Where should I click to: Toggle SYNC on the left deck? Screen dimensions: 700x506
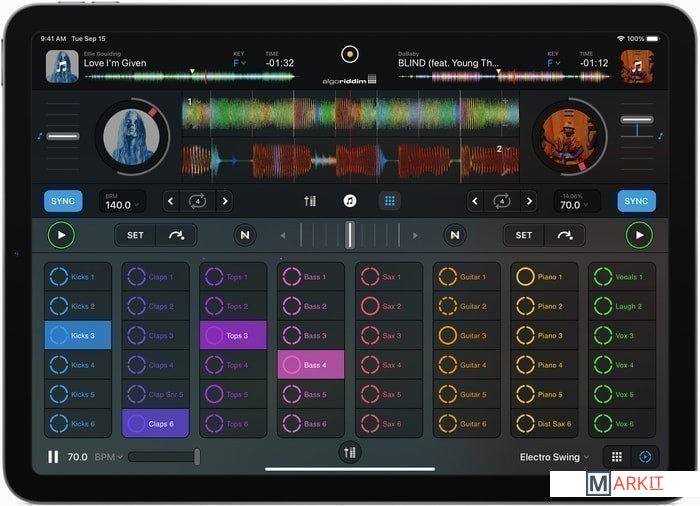pos(63,201)
